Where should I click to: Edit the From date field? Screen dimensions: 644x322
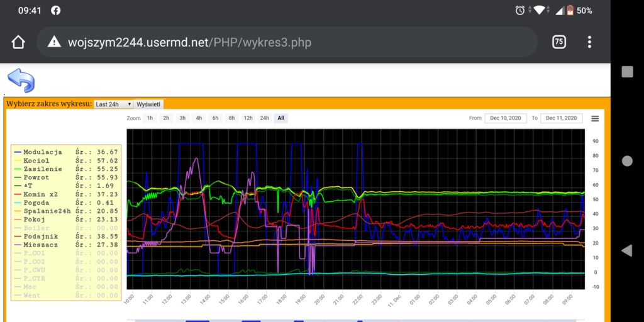tap(505, 118)
